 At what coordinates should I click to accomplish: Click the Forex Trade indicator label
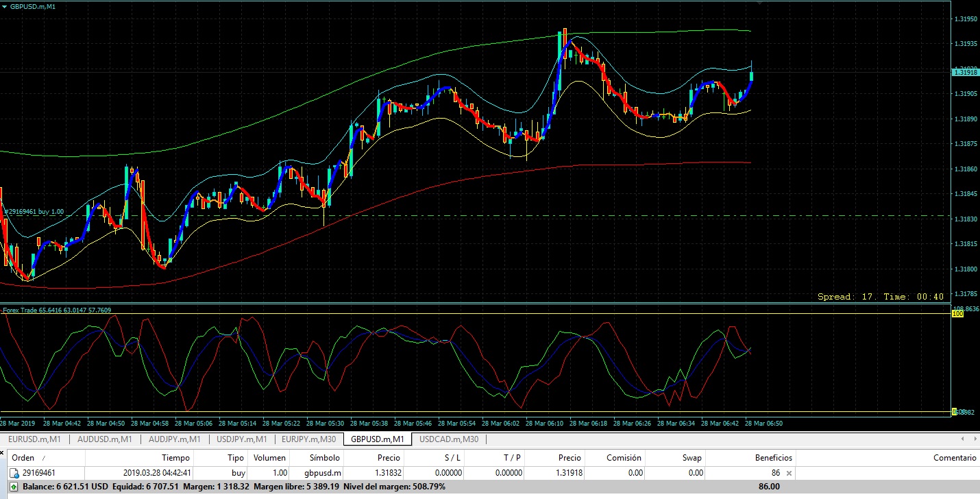coord(56,311)
